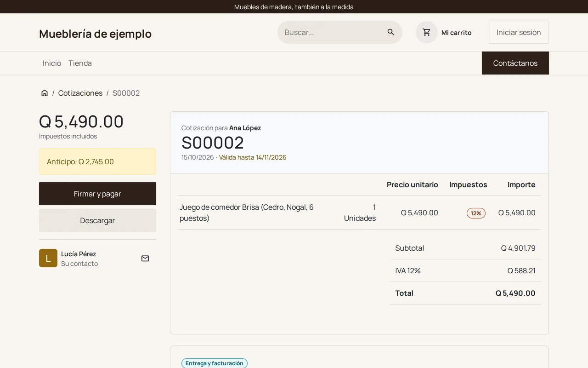Go to Inicio menu item

52,63
